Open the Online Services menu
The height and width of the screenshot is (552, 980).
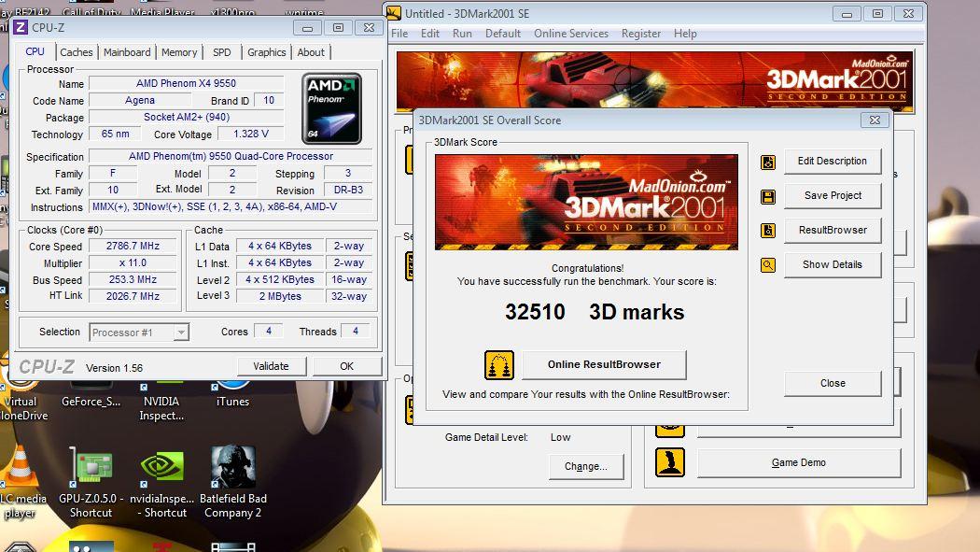(x=571, y=34)
